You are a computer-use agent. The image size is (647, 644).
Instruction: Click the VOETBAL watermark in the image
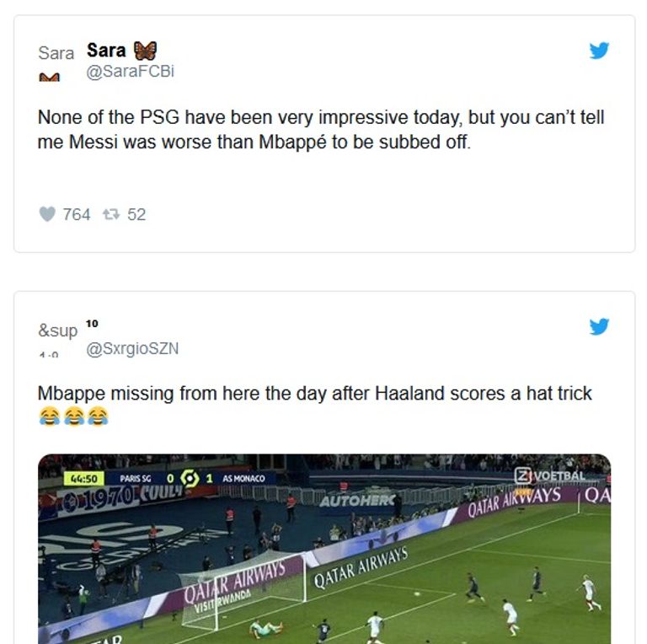[x=550, y=476]
